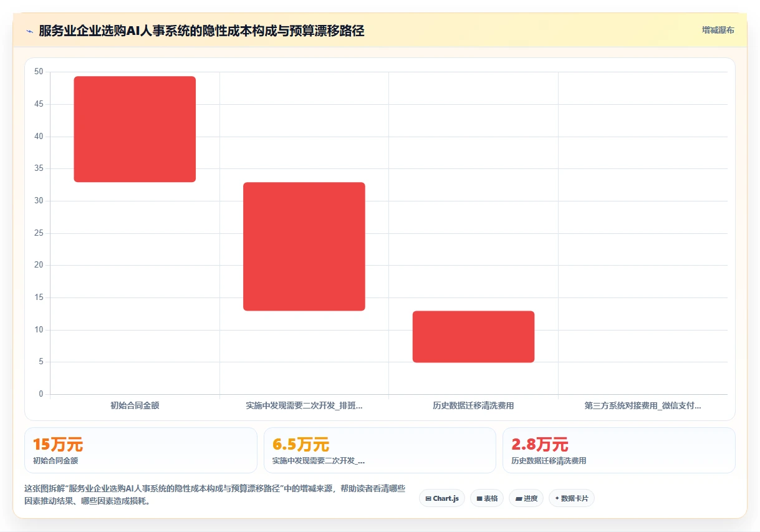The width and height of the screenshot is (760, 532).
Task: Click the description paragraph starting 这张图拆解
Action: tap(215, 495)
